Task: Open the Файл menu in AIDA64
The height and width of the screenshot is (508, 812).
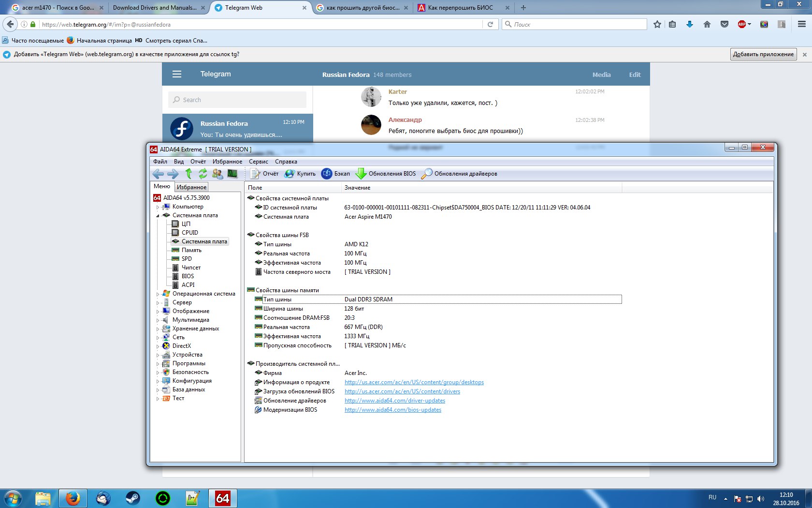Action: (x=160, y=162)
